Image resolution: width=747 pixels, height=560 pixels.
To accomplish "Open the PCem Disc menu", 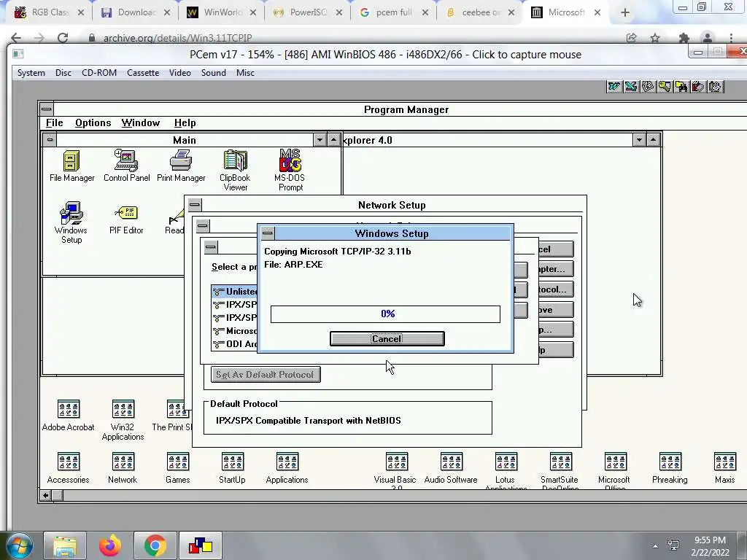I will tap(63, 73).
